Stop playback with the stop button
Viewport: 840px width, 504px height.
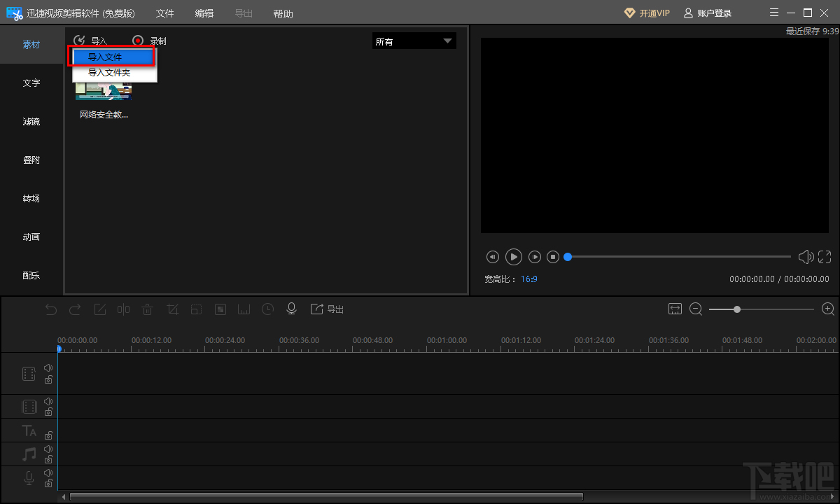pos(553,257)
